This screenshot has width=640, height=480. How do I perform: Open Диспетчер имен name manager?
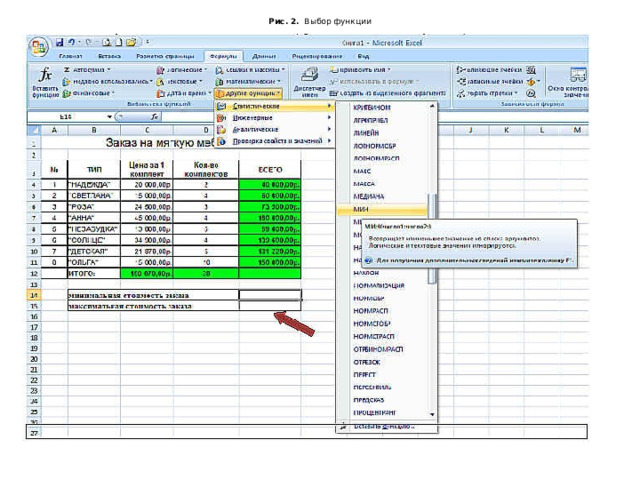309,83
